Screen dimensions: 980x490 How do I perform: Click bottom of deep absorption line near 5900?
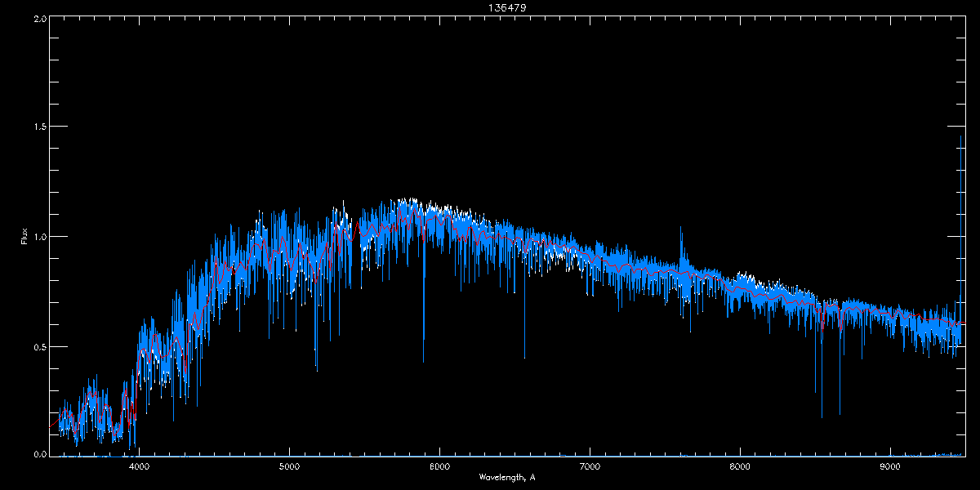pyautogui.click(x=424, y=361)
